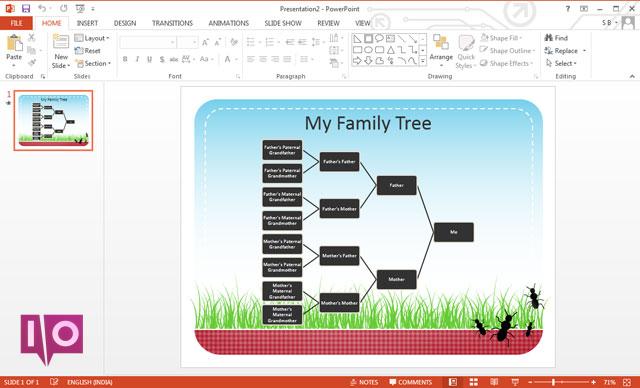Decrease font size with the small A icon

coord(218,42)
